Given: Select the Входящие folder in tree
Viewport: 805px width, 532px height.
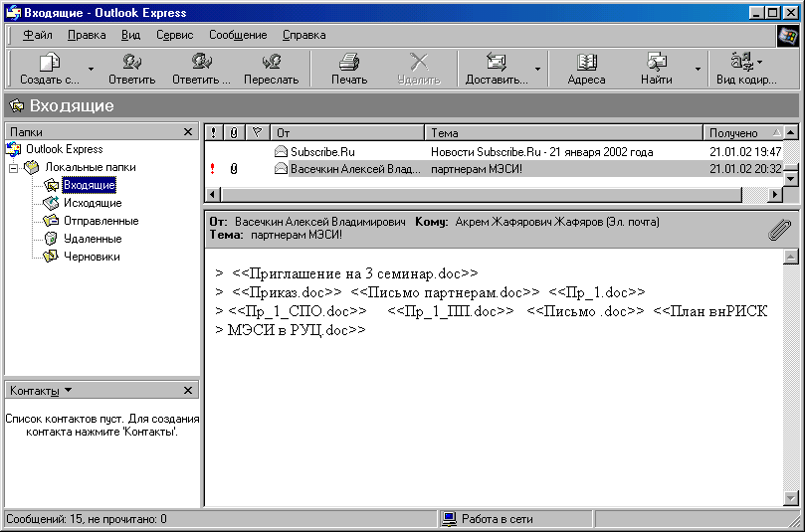Looking at the screenshot, I should point(90,185).
